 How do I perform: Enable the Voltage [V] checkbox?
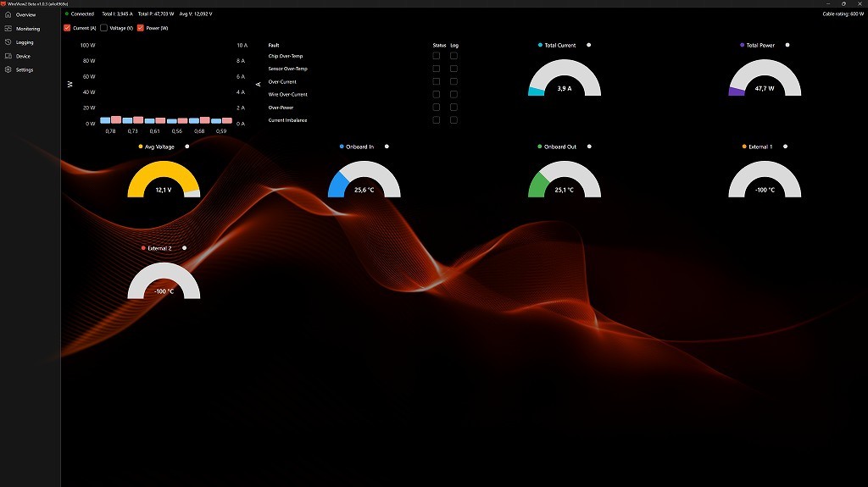[x=104, y=28]
